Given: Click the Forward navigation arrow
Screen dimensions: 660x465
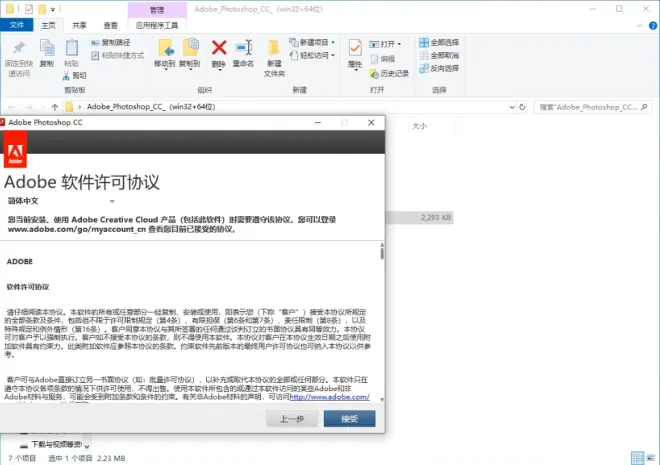Looking at the screenshot, I should pos(29,107).
